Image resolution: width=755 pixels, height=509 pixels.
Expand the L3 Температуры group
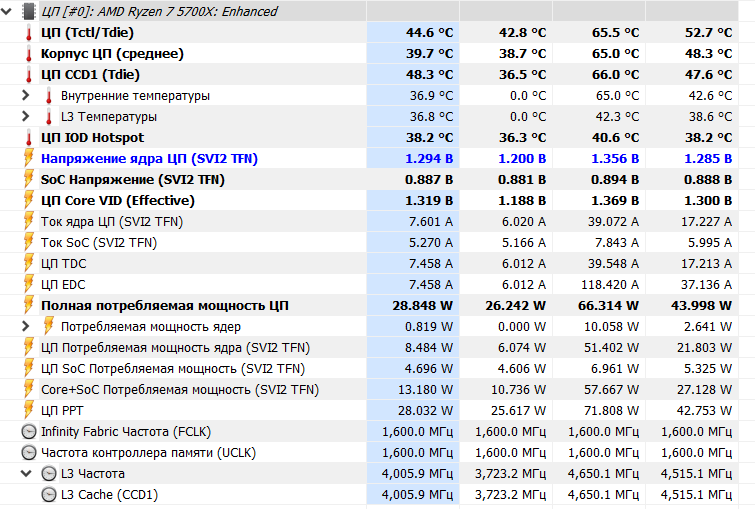click(x=27, y=116)
